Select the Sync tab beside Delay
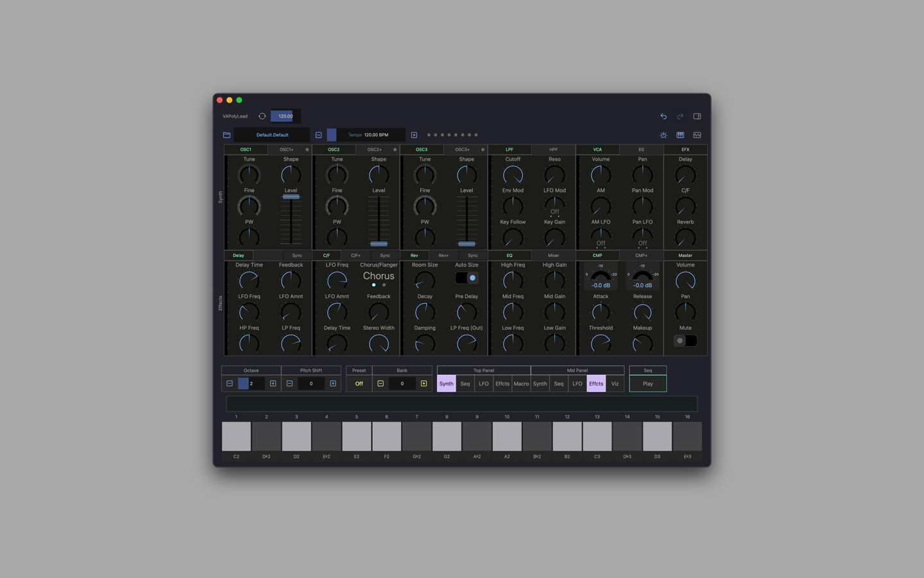The width and height of the screenshot is (924, 578). [x=297, y=256]
